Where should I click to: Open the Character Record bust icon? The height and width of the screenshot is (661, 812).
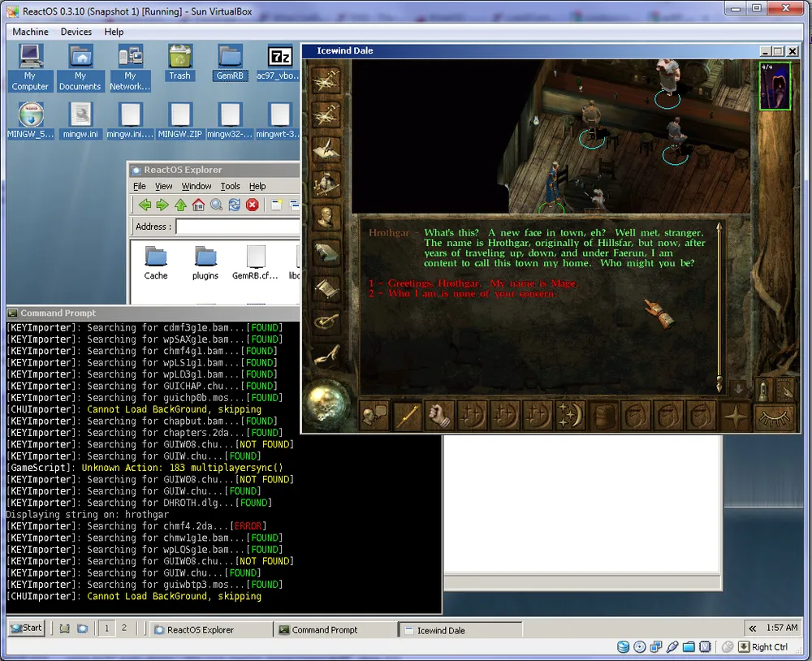(x=326, y=218)
